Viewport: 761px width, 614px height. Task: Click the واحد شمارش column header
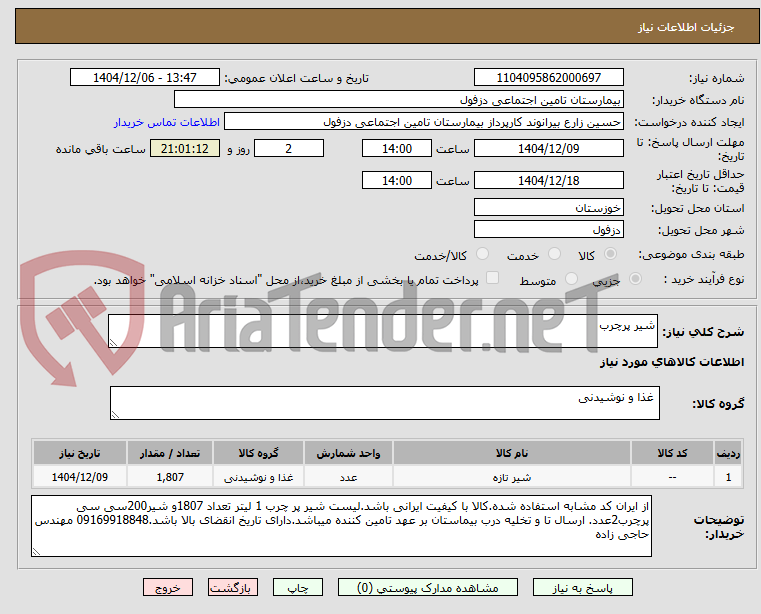pos(348,453)
